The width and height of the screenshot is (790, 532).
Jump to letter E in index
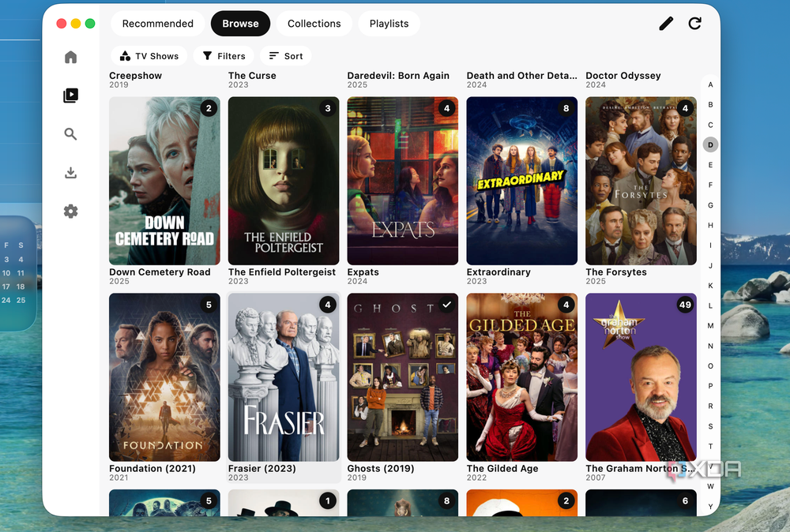pos(710,165)
